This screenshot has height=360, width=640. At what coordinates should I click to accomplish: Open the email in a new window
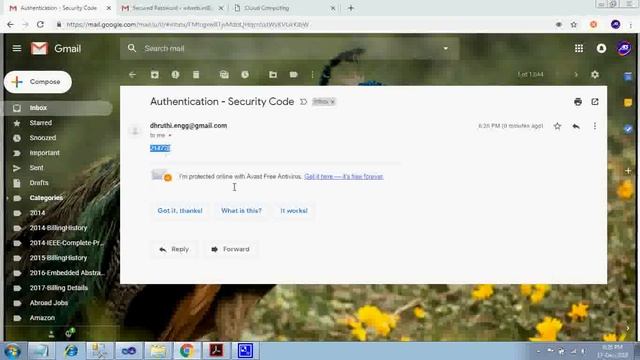pos(595,102)
